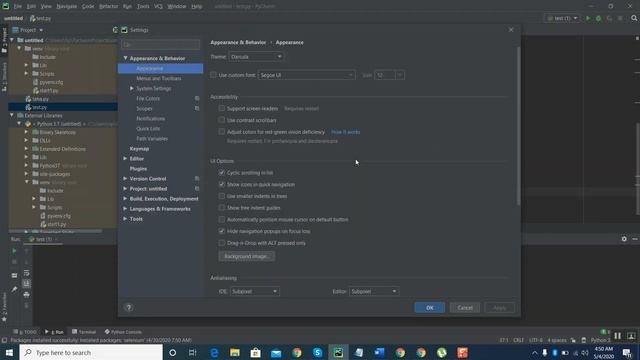Open IDE antialiasing Subpixel dropdown

click(x=255, y=291)
